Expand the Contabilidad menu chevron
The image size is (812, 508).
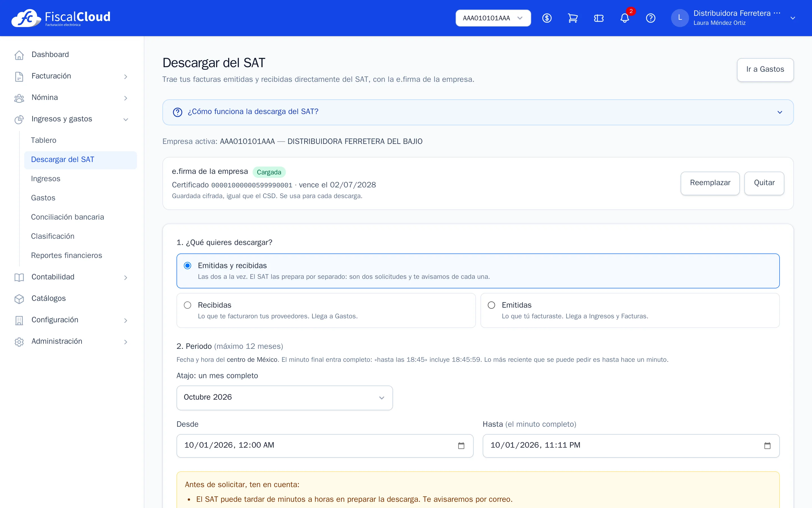click(x=125, y=277)
